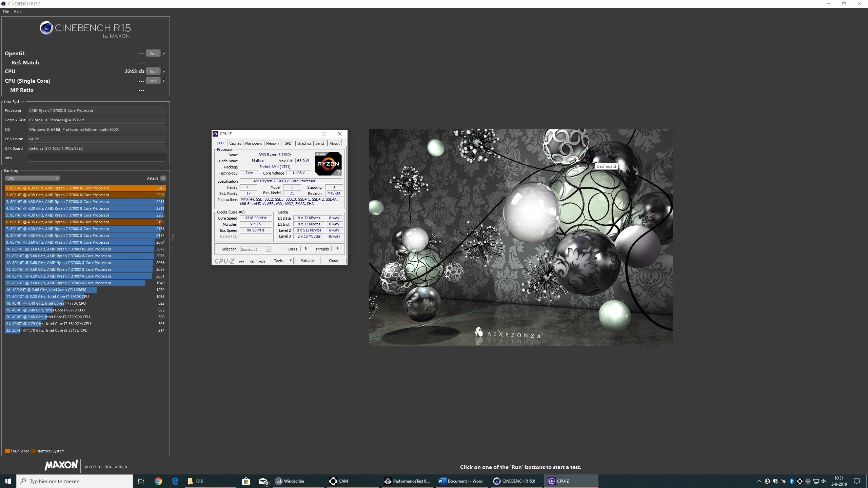
Task: Run the CPU (Single Core) test
Action: [153, 81]
